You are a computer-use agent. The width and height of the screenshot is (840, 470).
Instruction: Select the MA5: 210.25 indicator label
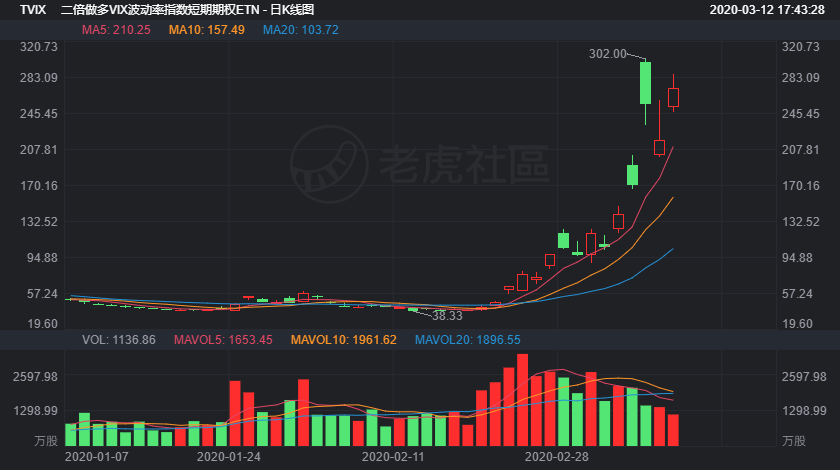pyautogui.click(x=116, y=30)
